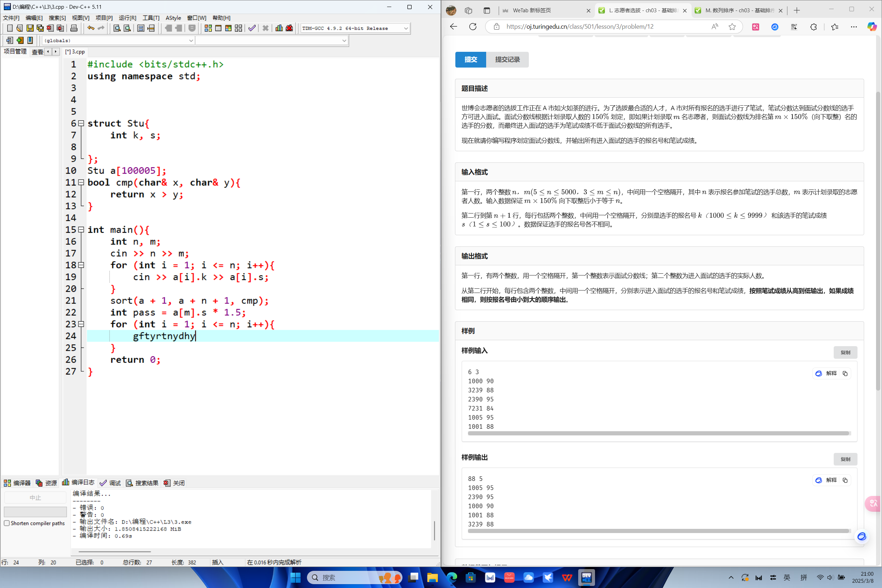Open the Find tool (magnifier icon)

117,28
